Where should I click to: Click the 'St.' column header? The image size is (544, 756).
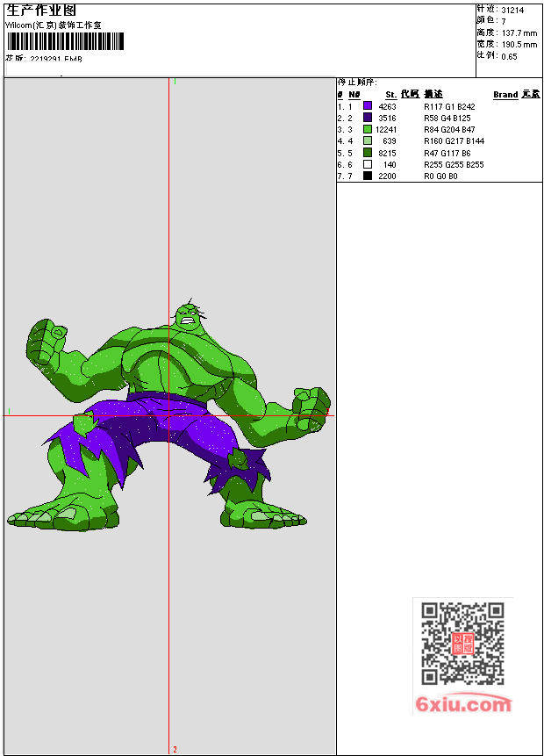pyautogui.click(x=391, y=95)
